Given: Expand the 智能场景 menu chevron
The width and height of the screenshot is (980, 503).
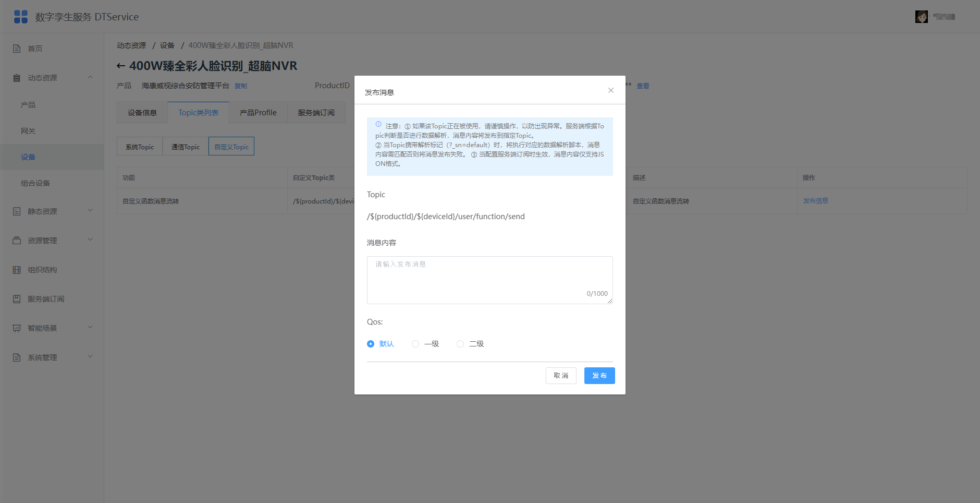Looking at the screenshot, I should tap(90, 328).
